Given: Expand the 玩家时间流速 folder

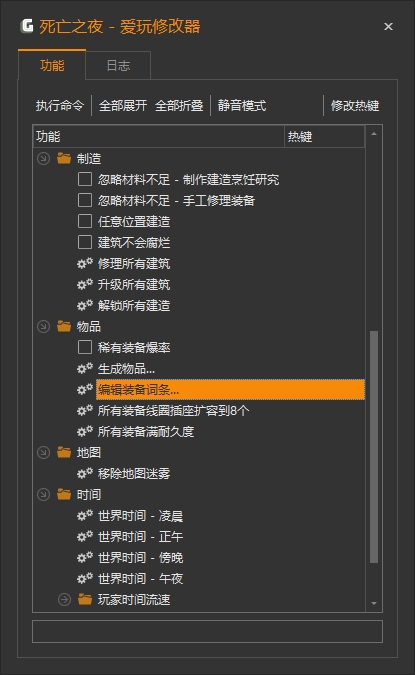Looking at the screenshot, I should pyautogui.click(x=64, y=599).
